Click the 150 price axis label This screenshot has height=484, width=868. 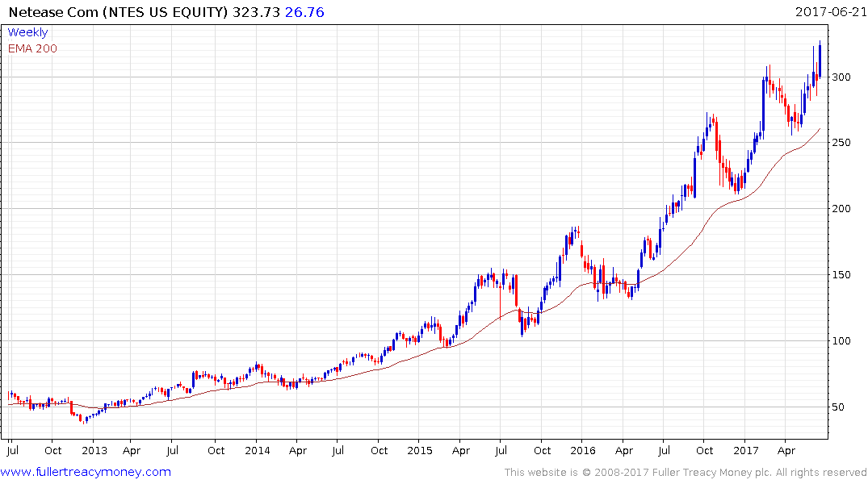[x=841, y=275]
